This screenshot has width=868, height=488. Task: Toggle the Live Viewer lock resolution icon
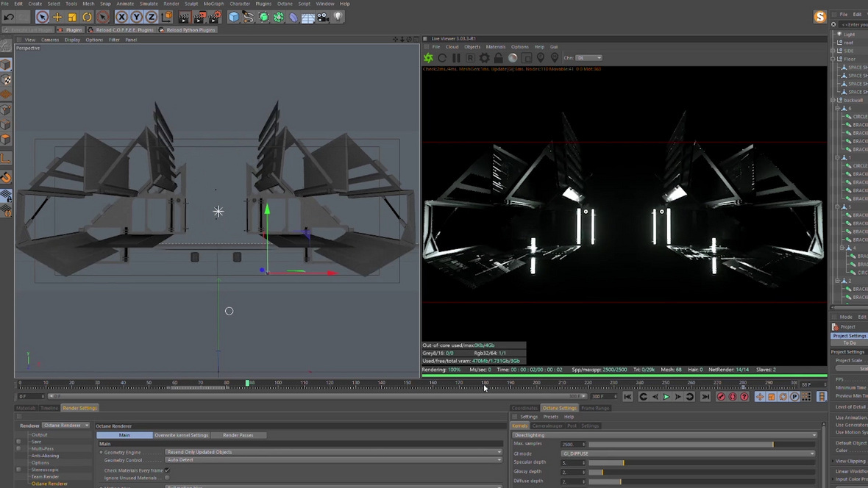(x=498, y=58)
